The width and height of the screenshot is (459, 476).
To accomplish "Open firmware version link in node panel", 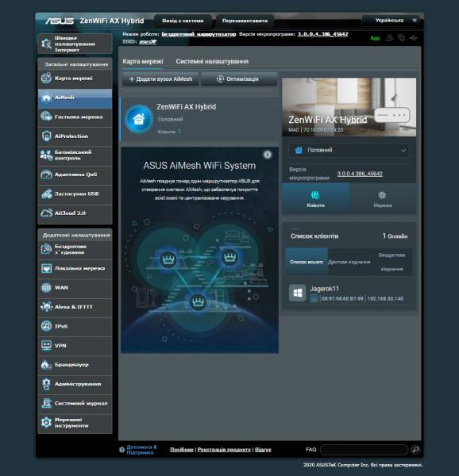I will (360, 174).
